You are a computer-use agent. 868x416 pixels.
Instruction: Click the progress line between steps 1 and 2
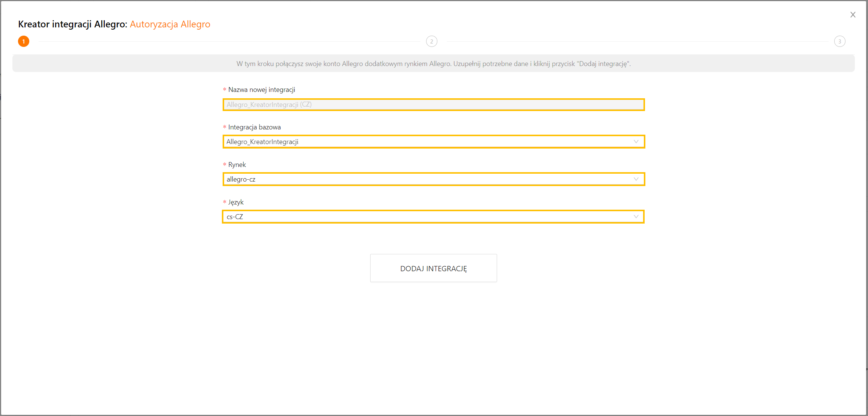point(229,41)
